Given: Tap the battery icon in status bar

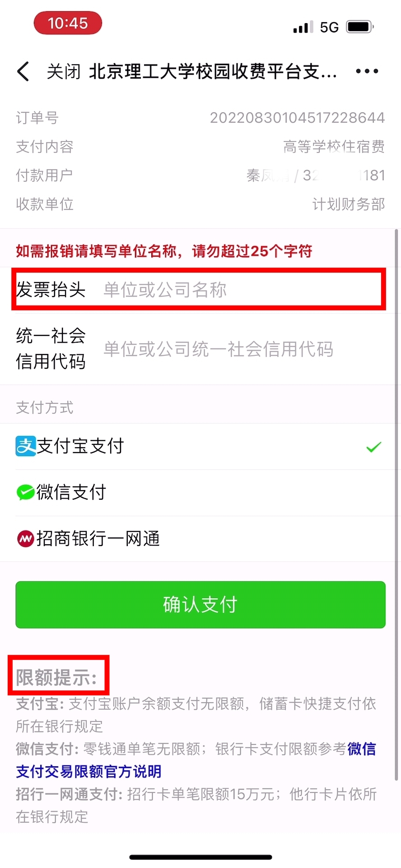Looking at the screenshot, I should tap(360, 27).
